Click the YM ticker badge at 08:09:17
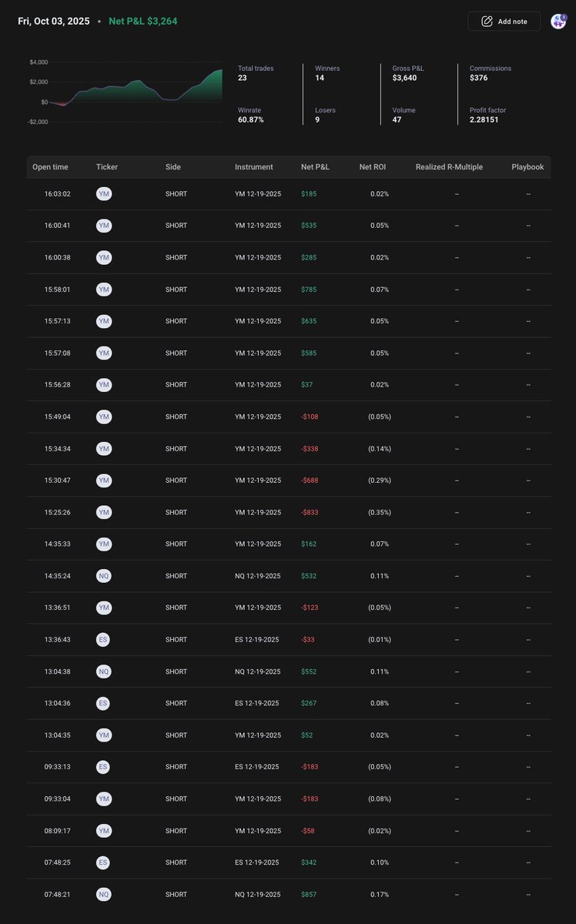 104,831
